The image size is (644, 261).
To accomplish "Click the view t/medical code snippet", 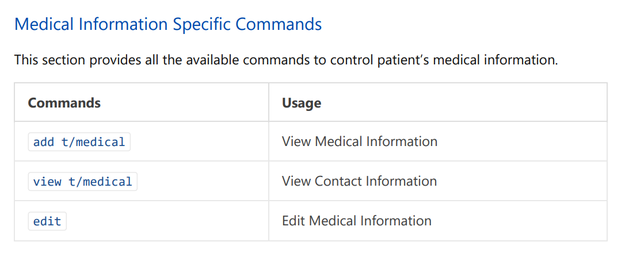I will click(82, 182).
